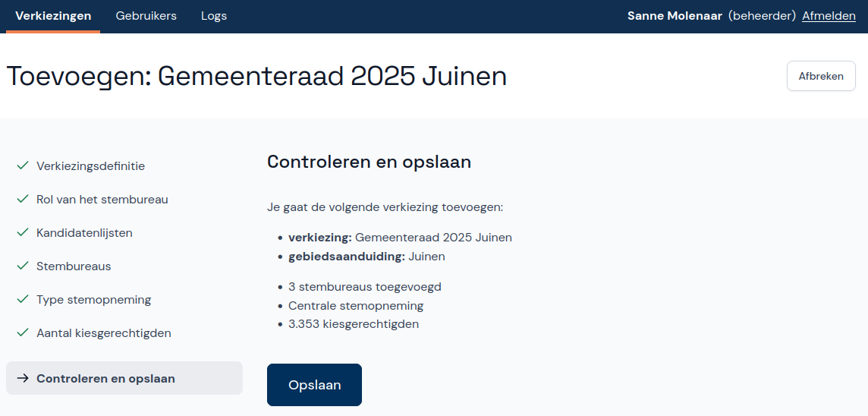Click checkmark icon beside Type stemopneming

tap(23, 299)
